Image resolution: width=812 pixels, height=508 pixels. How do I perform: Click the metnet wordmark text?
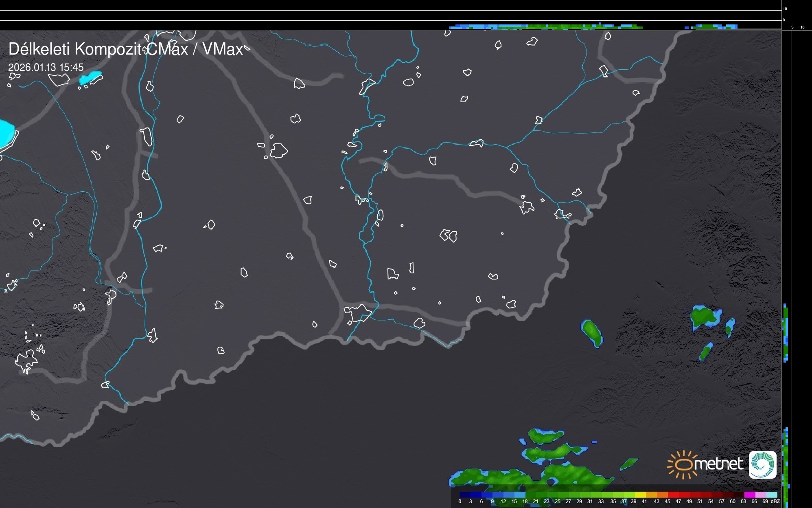718,464
